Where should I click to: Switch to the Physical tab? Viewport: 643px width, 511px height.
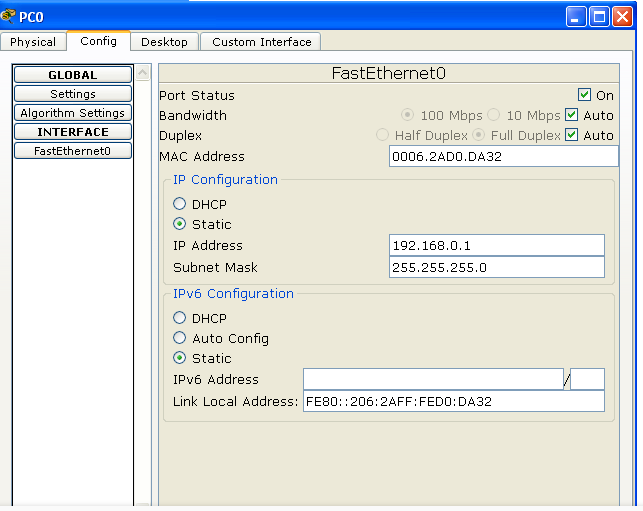(33, 42)
